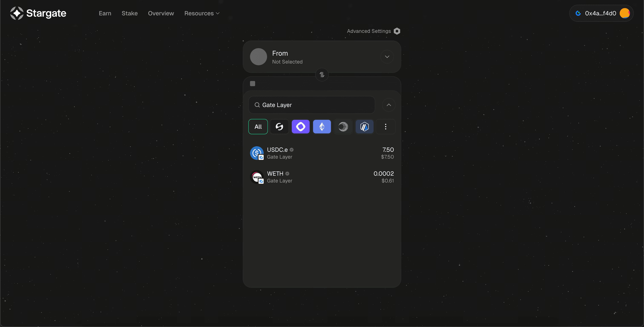This screenshot has height=327, width=644.
Task: Filter tokens by the swirl-ring network icon
Action: point(343,127)
